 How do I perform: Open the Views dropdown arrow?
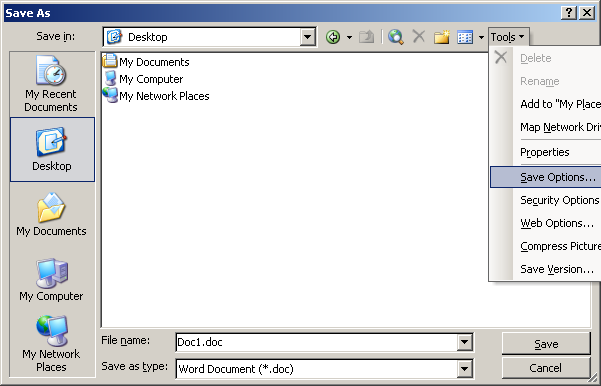pos(481,37)
